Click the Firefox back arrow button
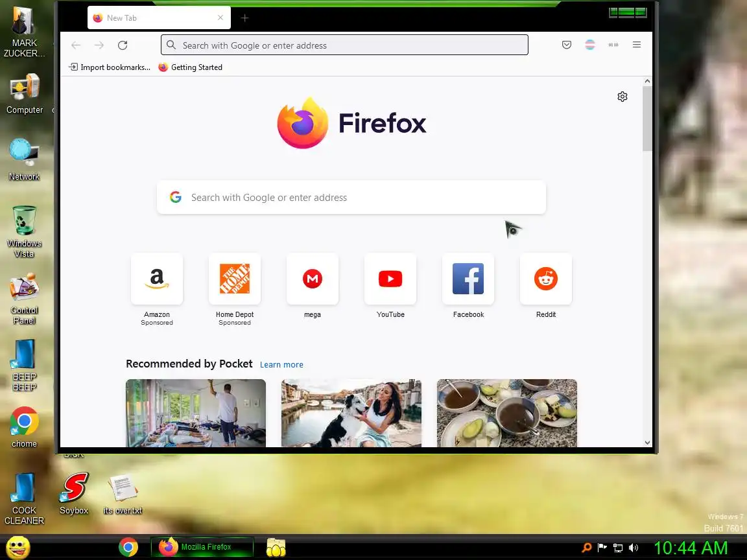747x560 pixels. (76, 45)
